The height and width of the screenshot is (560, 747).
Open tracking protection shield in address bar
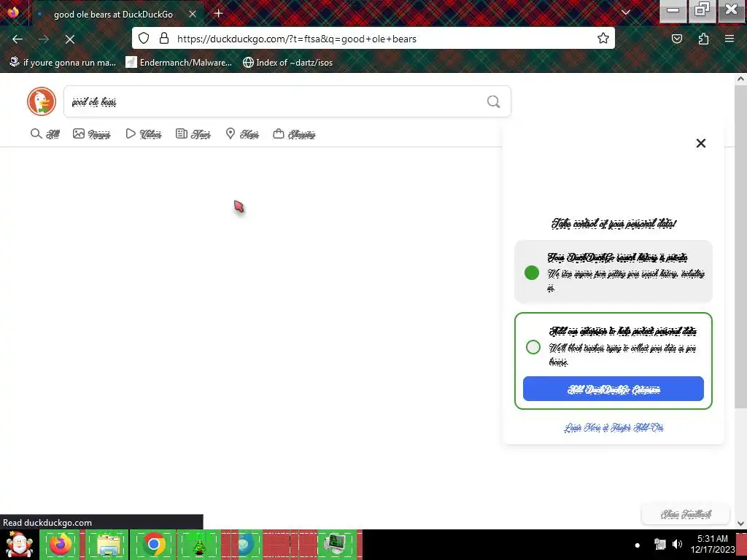[144, 38]
